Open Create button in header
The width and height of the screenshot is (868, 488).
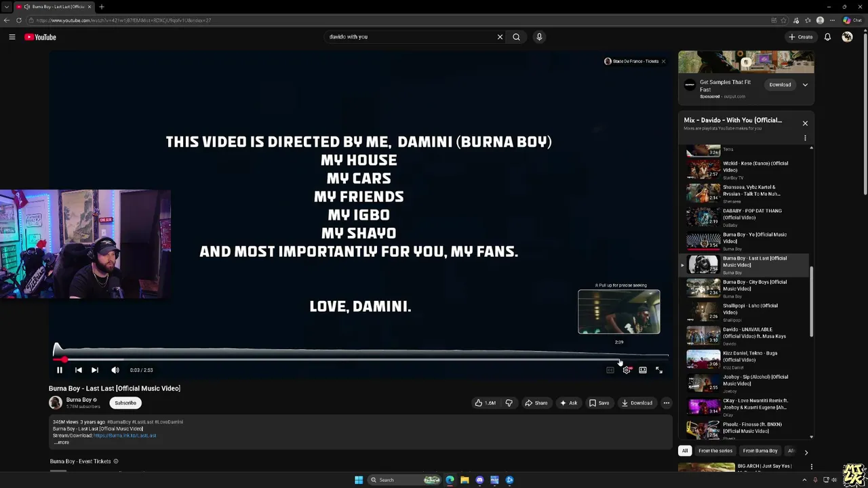801,37
